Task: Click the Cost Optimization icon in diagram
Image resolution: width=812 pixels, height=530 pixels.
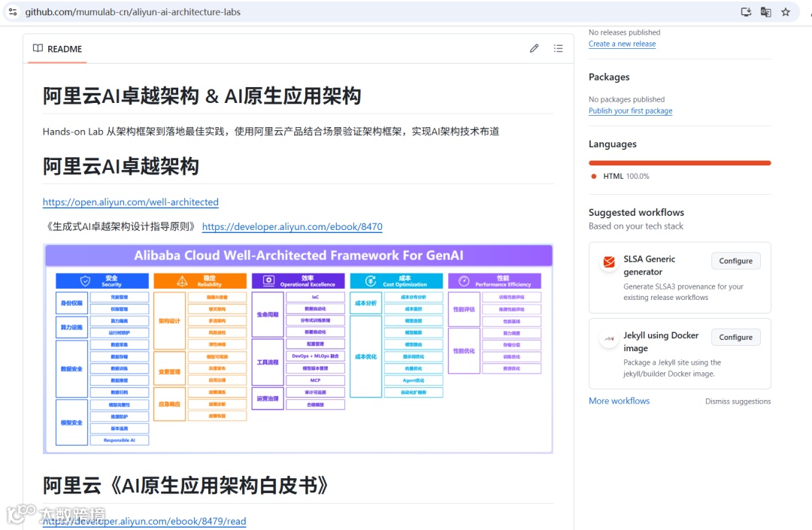Action: [x=371, y=281]
